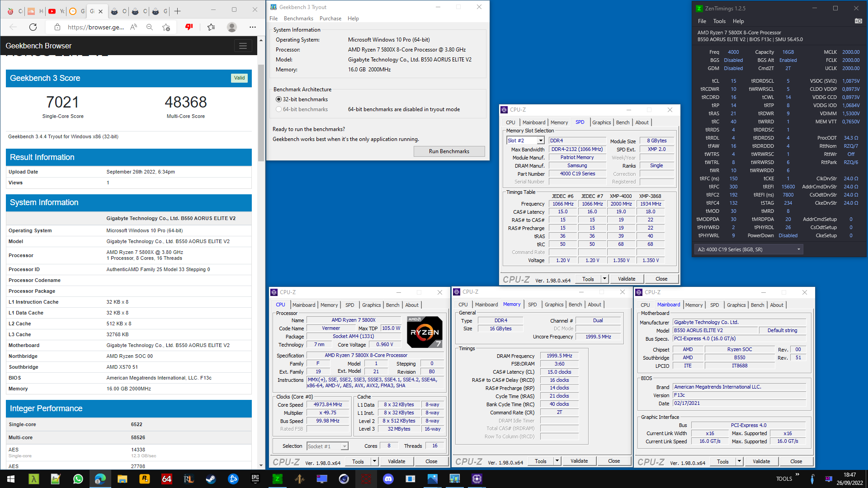
Task: Open a new browser tab with plus icon
Action: [177, 11]
